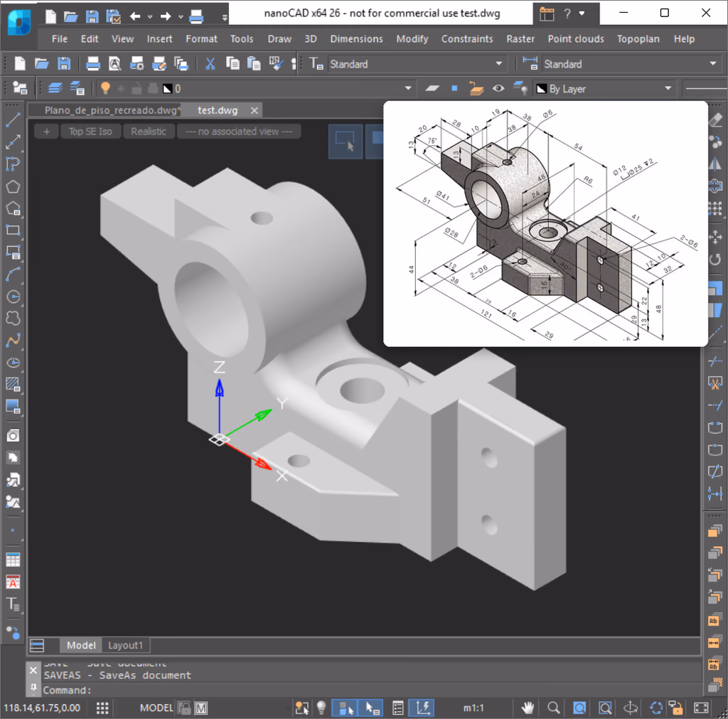Open the Table tool in left toolbar
Viewport: 728px width, 719px height.
coord(13,560)
